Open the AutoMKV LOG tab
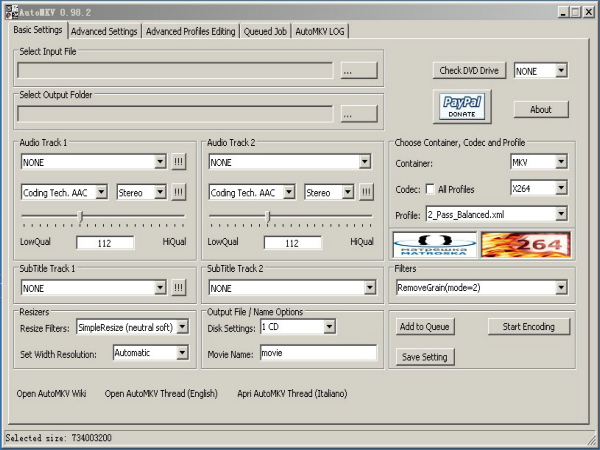This screenshot has width=600, height=450. tap(320, 31)
